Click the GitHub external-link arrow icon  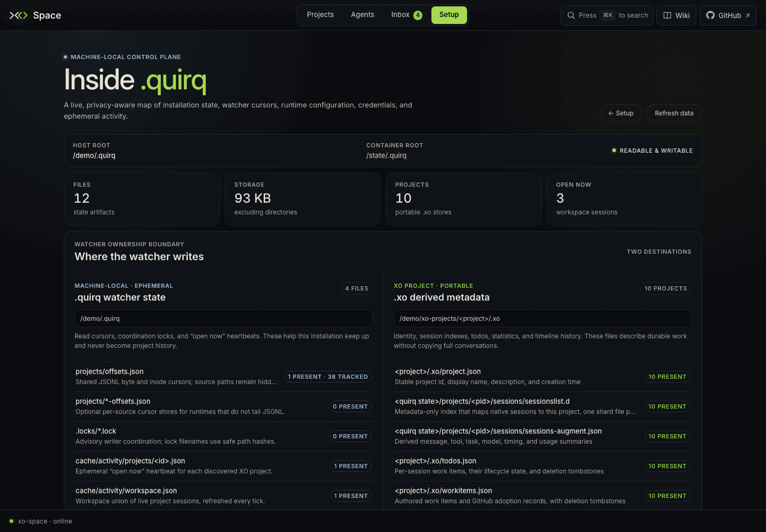747,15
